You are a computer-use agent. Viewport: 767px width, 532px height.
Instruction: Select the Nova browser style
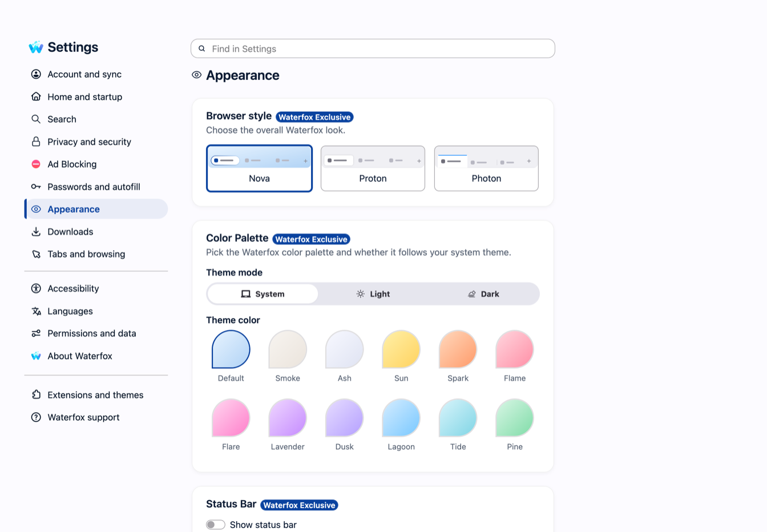(259, 168)
